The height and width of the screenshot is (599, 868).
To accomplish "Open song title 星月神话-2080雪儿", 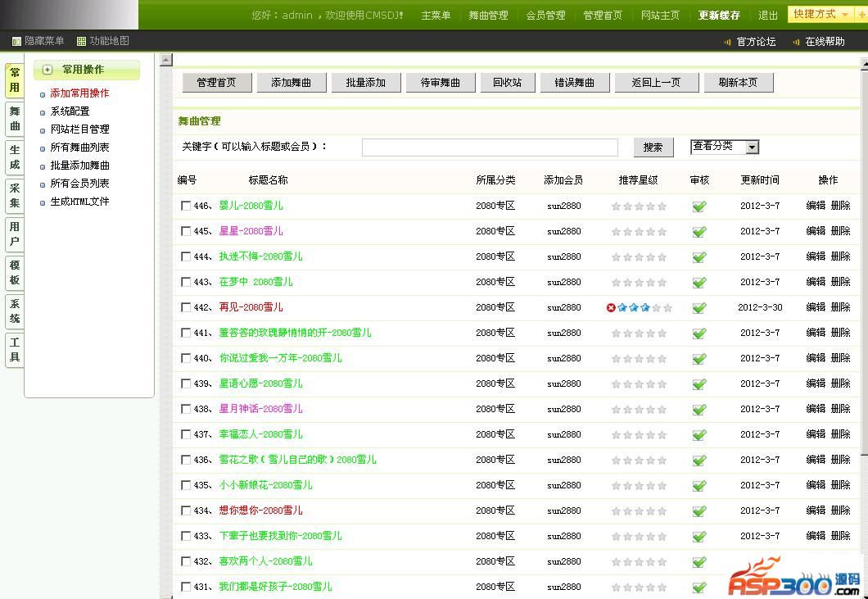I will pyautogui.click(x=260, y=409).
